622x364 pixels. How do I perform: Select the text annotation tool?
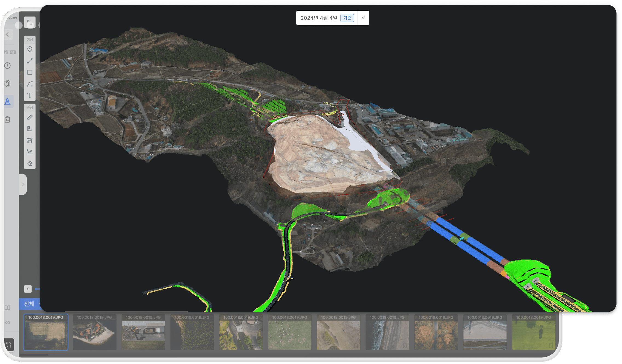coord(30,96)
